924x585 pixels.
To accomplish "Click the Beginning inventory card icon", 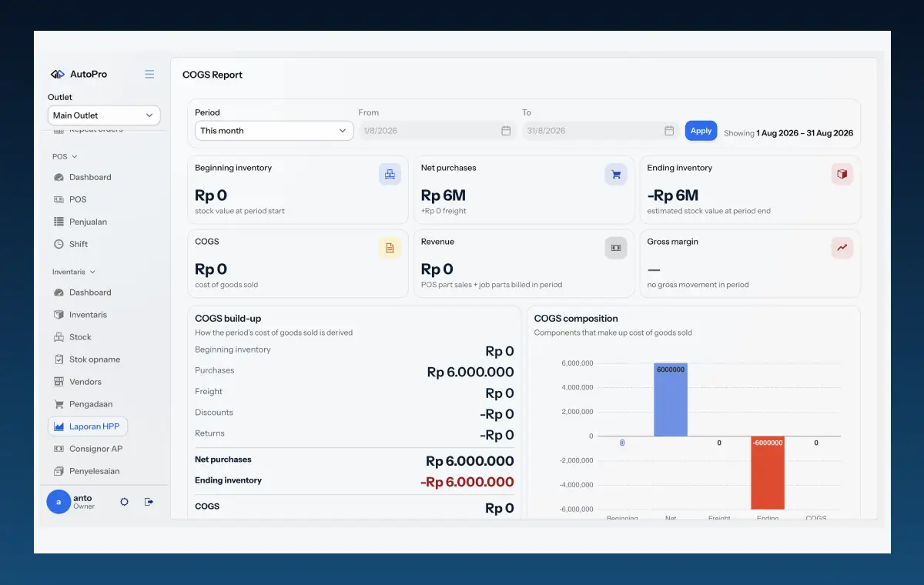I will pos(390,174).
